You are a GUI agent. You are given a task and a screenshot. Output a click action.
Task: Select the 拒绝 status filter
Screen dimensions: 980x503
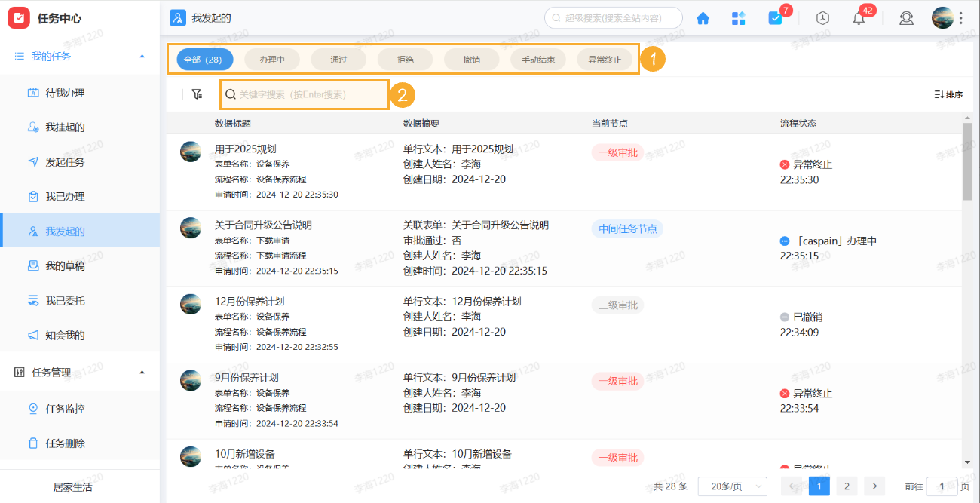click(x=404, y=59)
